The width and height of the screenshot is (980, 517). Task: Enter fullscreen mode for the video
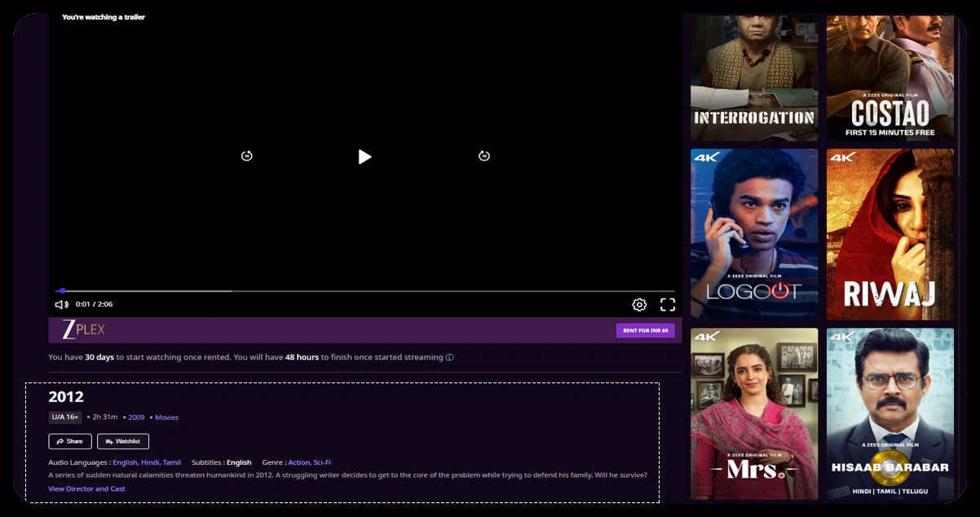tap(668, 305)
